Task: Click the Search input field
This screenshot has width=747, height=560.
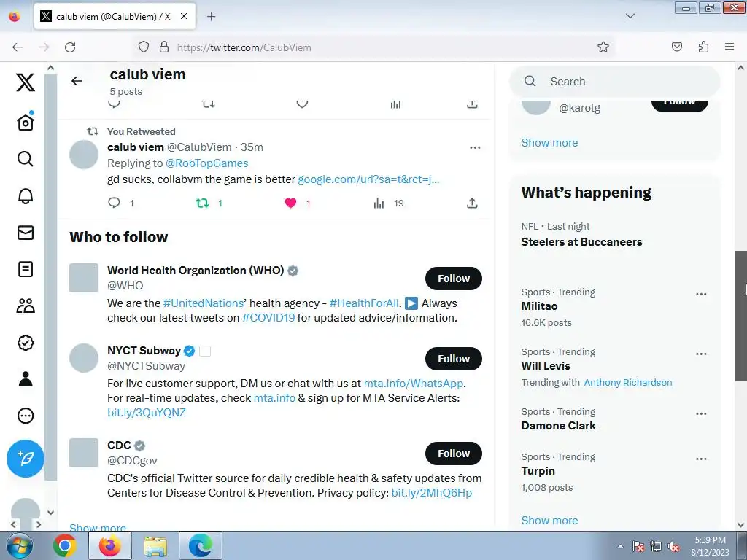Action: [x=614, y=82]
